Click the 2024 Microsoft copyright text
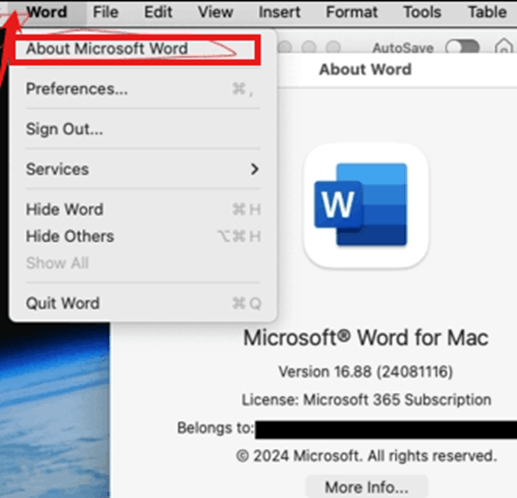This screenshot has height=498, width=517. (367, 456)
